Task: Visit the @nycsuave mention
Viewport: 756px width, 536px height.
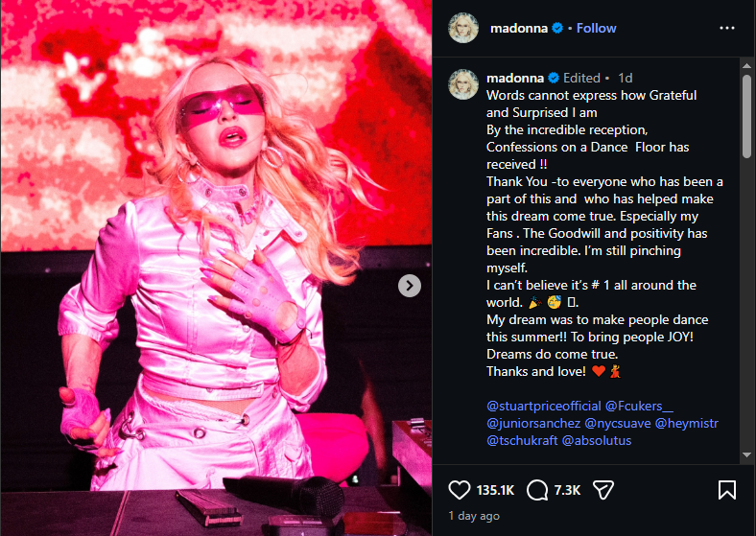Action: click(x=618, y=423)
